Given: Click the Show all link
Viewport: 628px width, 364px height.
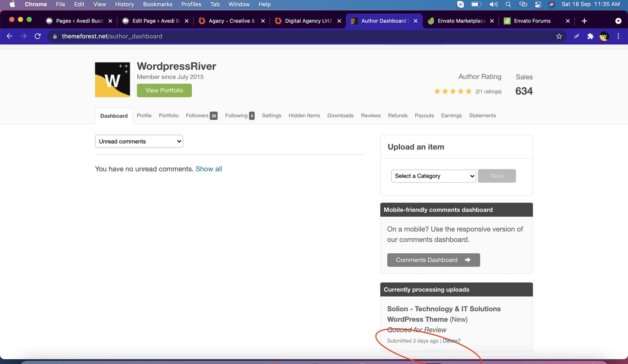Looking at the screenshot, I should click(208, 169).
